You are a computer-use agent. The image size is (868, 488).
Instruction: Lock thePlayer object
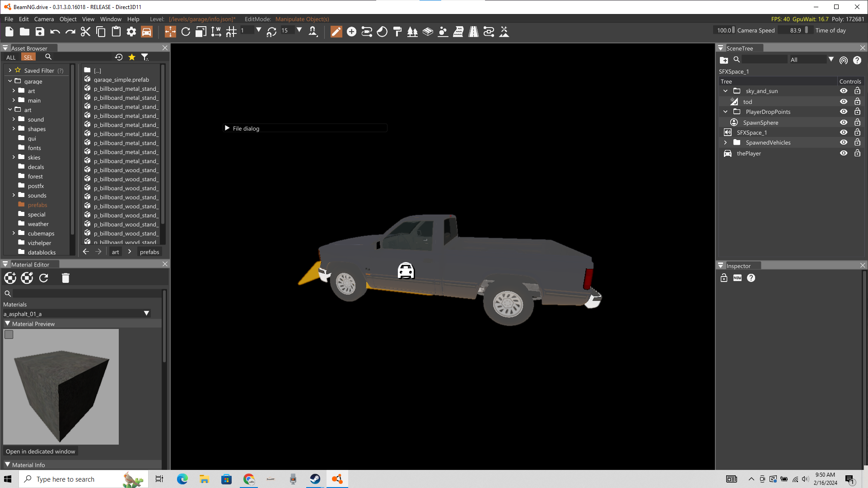tap(857, 153)
